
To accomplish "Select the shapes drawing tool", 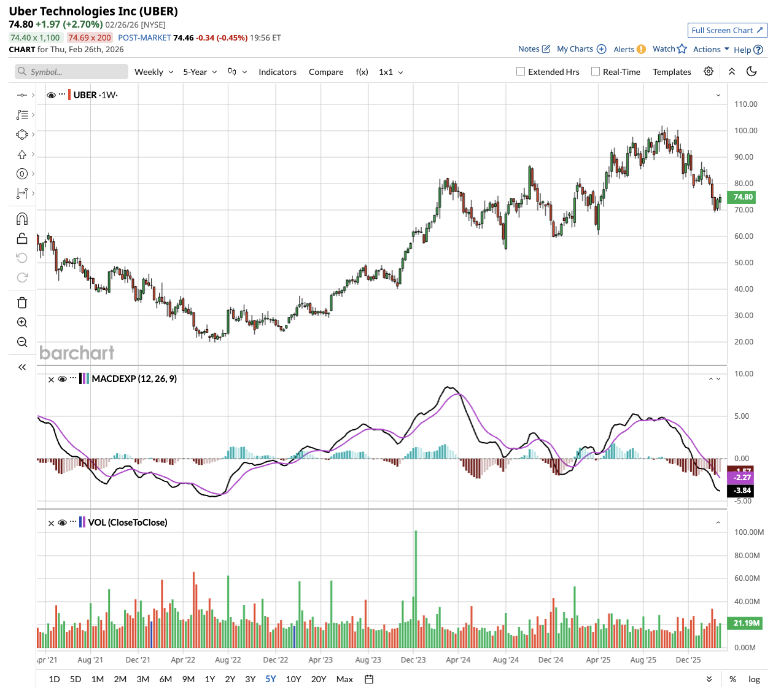I will (22, 134).
